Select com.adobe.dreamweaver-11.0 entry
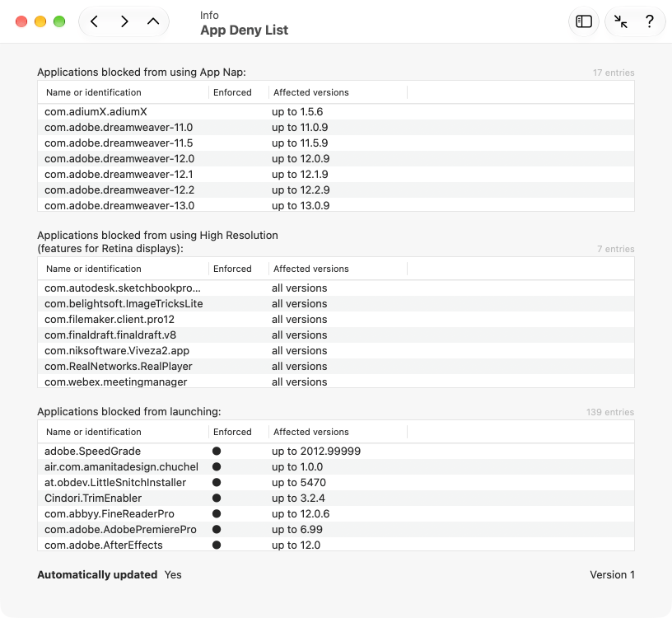Screen dimensions: 672x618 coord(336,128)
